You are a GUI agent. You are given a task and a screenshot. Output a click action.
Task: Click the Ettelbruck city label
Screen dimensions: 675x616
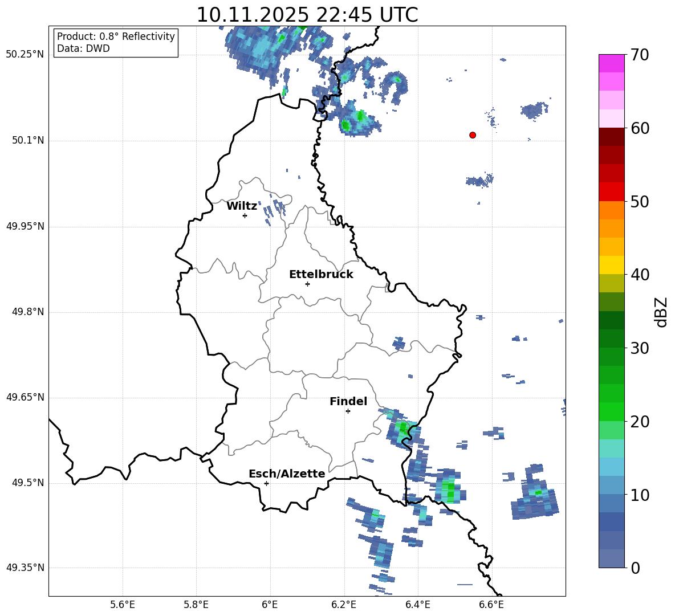pos(321,275)
